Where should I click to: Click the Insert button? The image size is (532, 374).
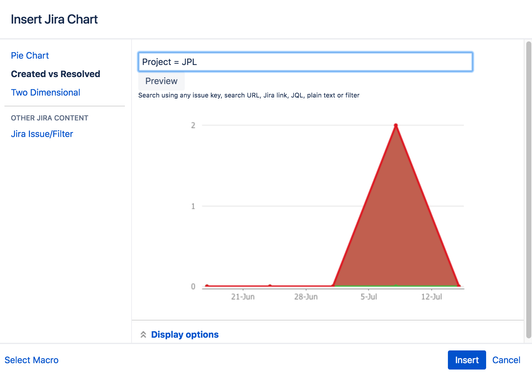[x=467, y=360]
